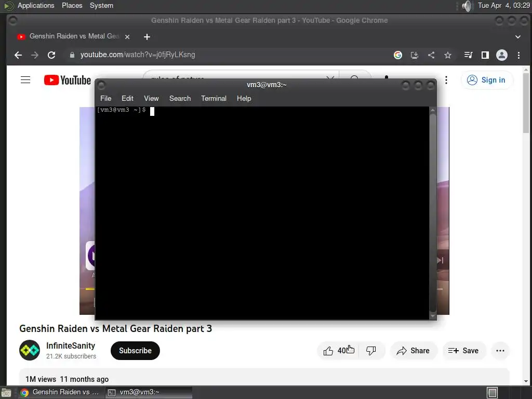Screen dimensions: 532x399
Task: Click the terminal's vertical scrollbar
Action: 433,213
